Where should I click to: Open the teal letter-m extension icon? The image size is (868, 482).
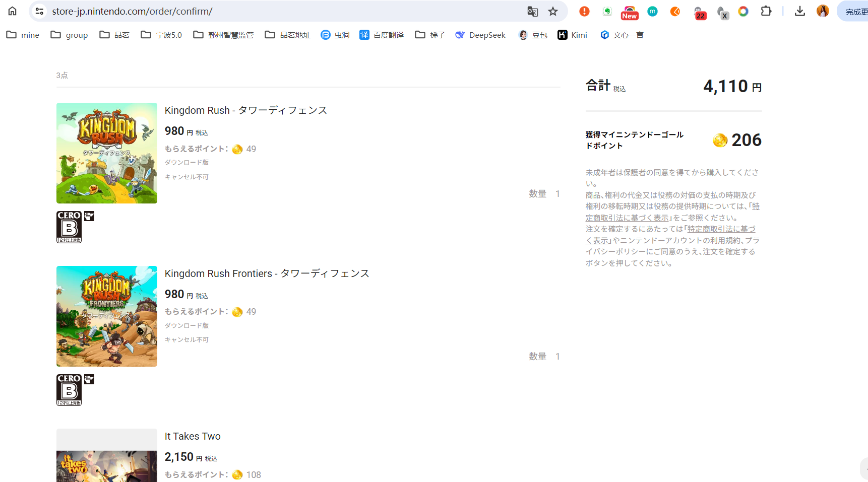[x=652, y=11]
